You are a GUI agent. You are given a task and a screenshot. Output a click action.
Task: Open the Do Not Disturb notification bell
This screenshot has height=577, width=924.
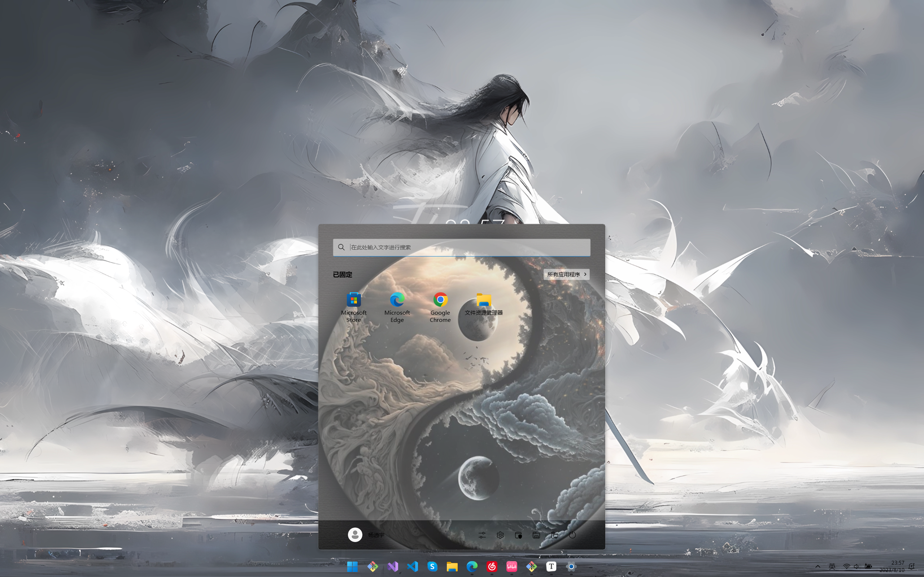[x=912, y=566]
